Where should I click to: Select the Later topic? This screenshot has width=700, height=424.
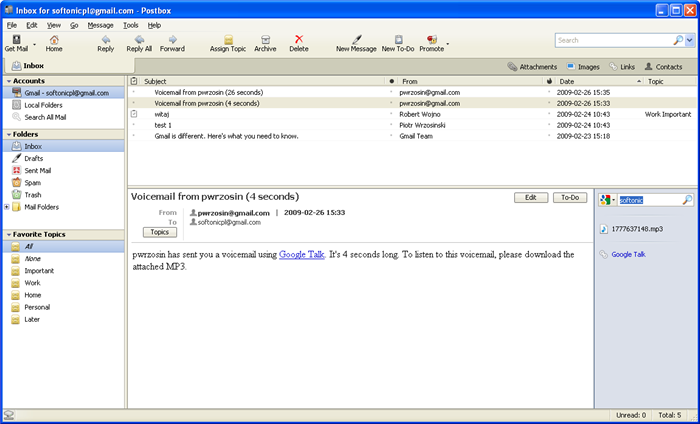pos(63,320)
